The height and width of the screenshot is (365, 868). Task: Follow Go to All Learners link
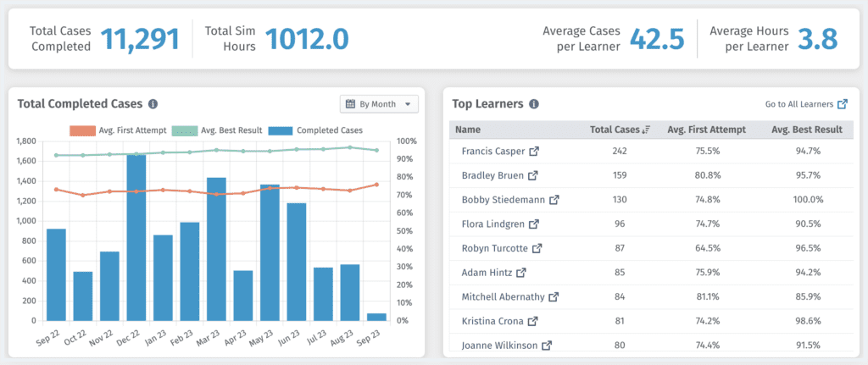(x=798, y=104)
